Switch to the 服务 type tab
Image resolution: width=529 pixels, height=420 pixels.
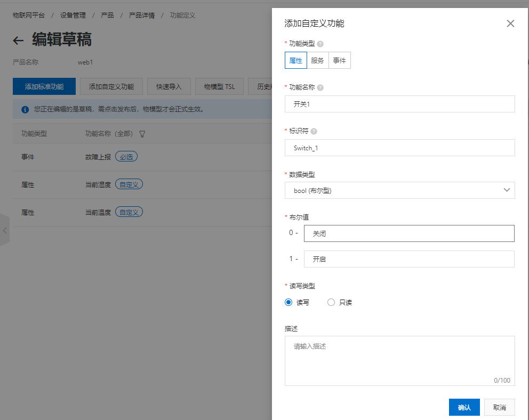click(x=317, y=60)
